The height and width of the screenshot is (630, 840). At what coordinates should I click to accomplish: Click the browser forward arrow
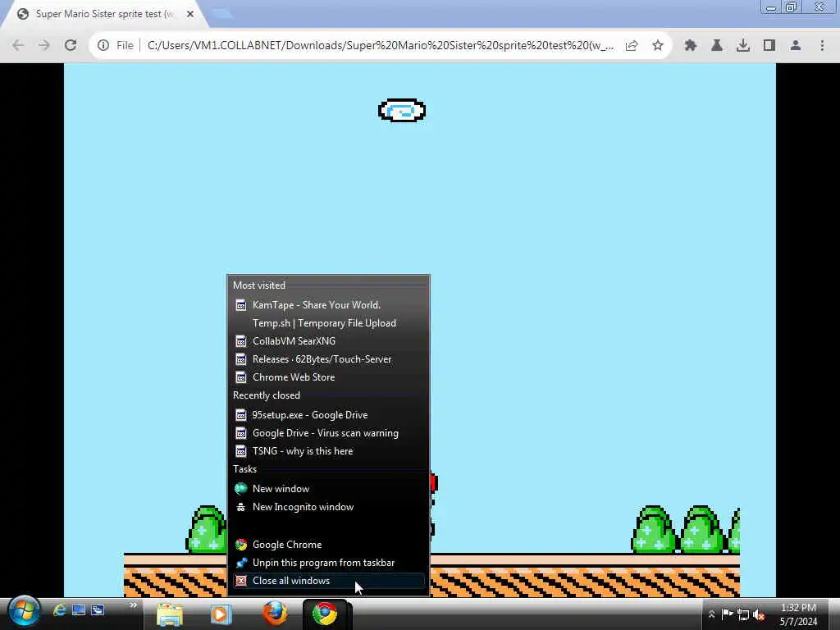click(x=44, y=46)
